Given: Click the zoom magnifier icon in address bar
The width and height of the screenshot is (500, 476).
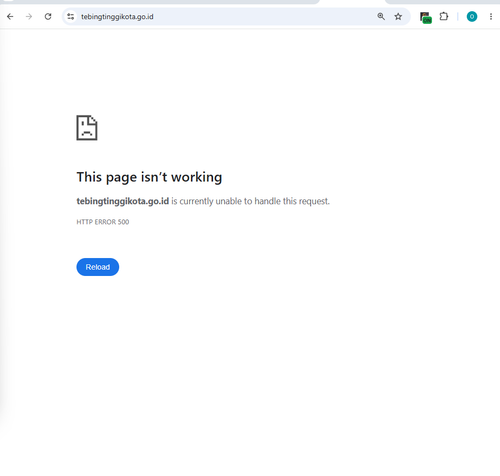Looking at the screenshot, I should coord(381,16).
